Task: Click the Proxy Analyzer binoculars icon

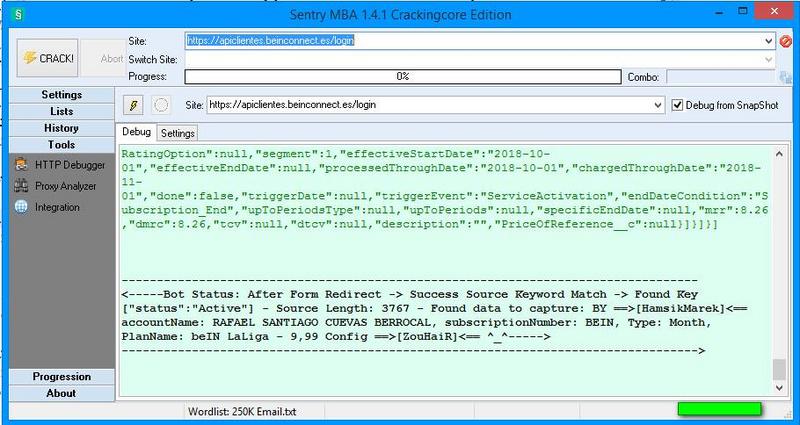Action: pos(21,186)
